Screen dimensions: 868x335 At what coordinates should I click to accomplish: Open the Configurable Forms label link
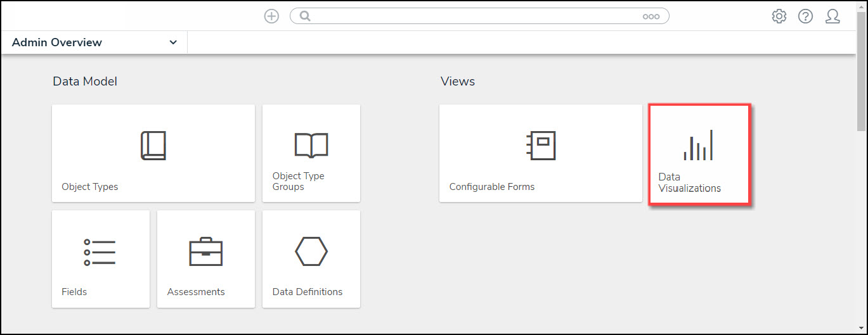coord(491,187)
